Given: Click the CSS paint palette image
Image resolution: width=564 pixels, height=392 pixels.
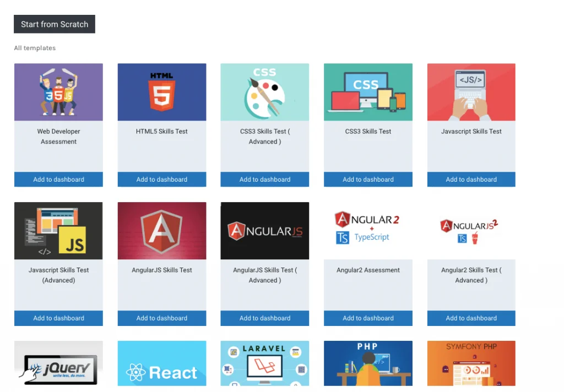Looking at the screenshot, I should tap(265, 92).
